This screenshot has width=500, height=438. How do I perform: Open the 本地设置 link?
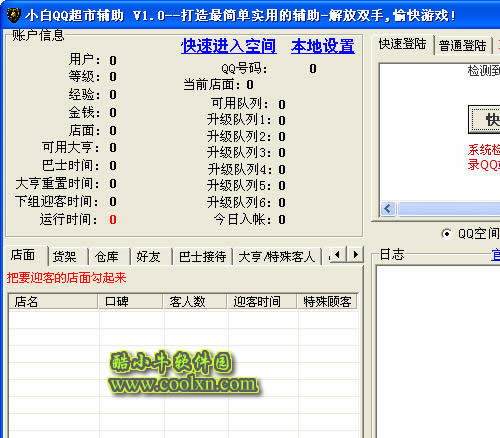pyautogui.click(x=323, y=46)
